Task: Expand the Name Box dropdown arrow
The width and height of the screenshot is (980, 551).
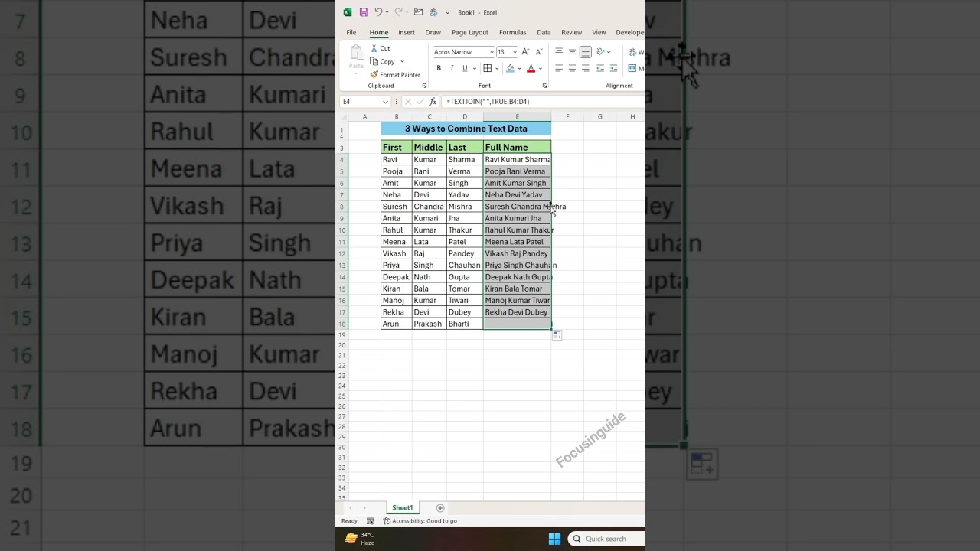Action: click(385, 101)
